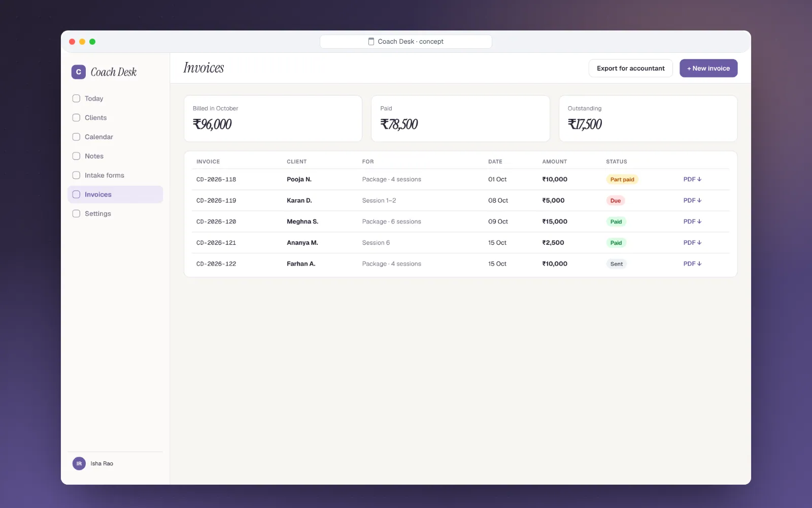Click the Package · 6 sessions description
812x508 pixels.
[x=392, y=221]
